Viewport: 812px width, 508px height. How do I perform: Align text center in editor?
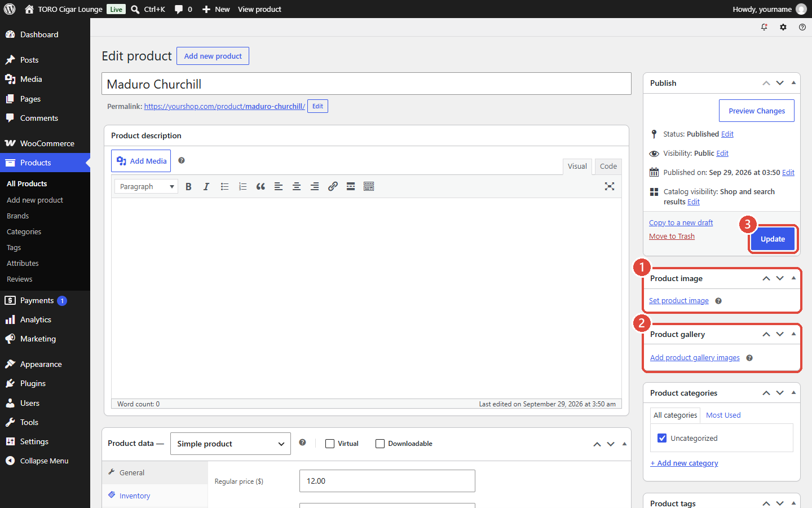point(297,186)
